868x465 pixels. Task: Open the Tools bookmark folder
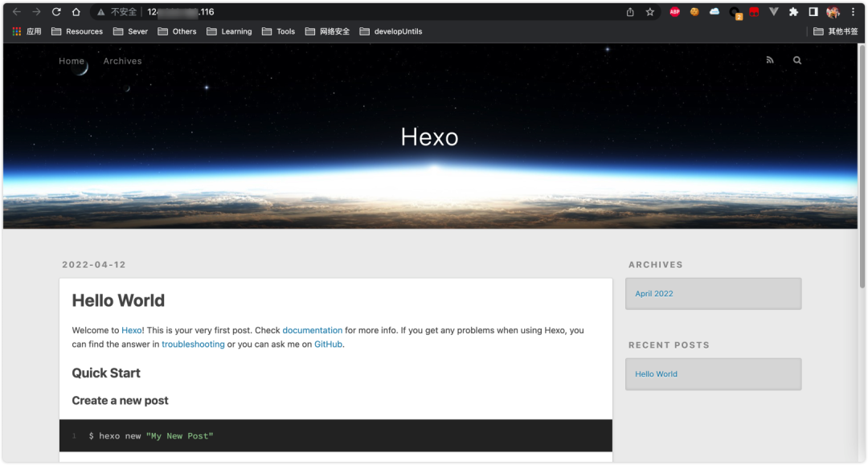[x=278, y=31]
